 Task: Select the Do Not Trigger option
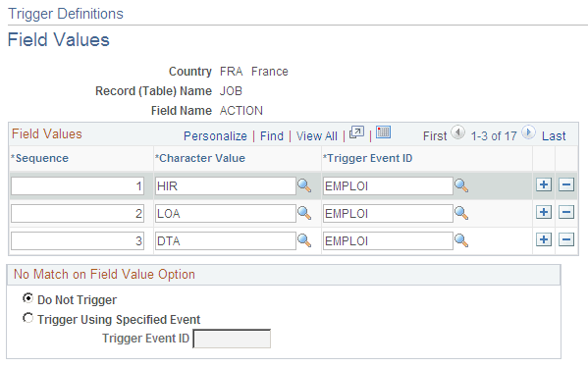(27, 298)
